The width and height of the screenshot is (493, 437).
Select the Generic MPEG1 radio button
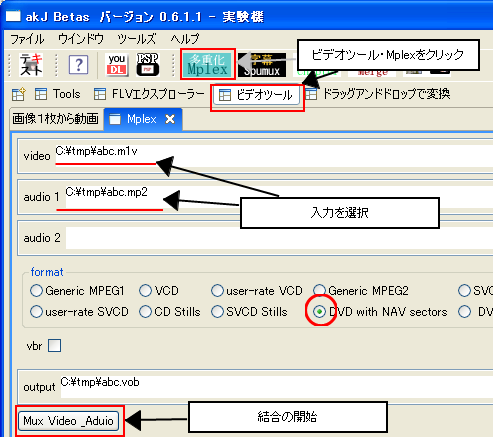point(77,291)
